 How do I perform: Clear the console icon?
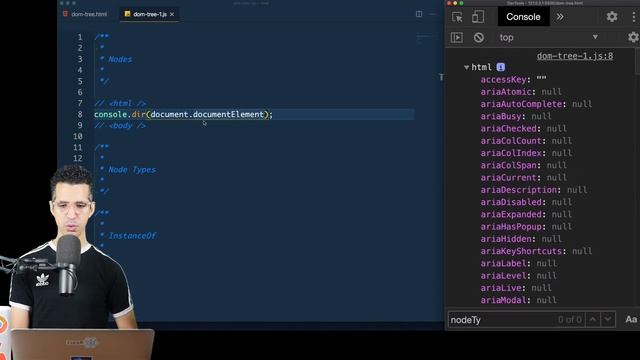[479, 38]
